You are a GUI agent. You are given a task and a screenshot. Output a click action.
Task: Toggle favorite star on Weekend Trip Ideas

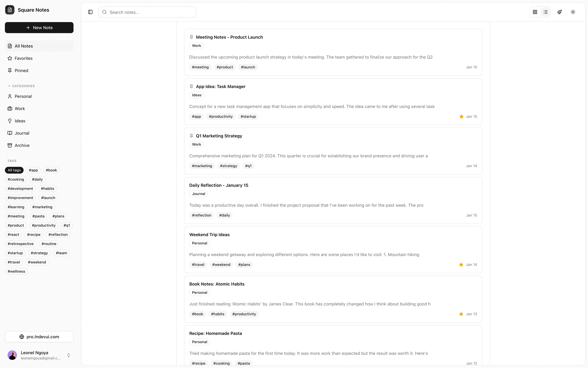(461, 265)
